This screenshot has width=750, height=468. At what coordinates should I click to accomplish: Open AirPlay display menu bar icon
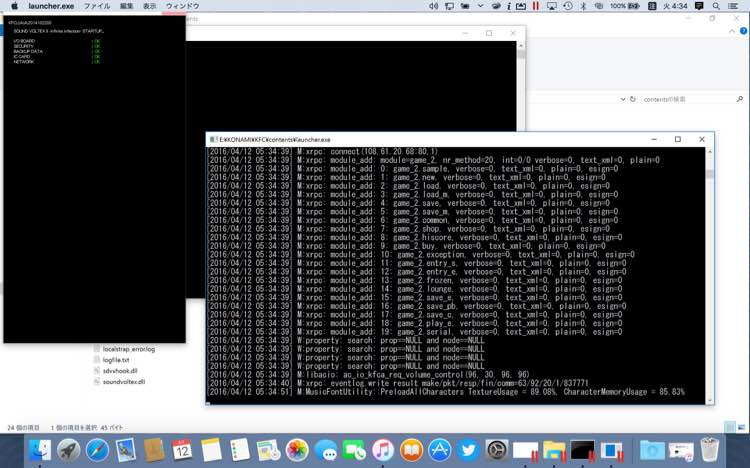[551, 6]
